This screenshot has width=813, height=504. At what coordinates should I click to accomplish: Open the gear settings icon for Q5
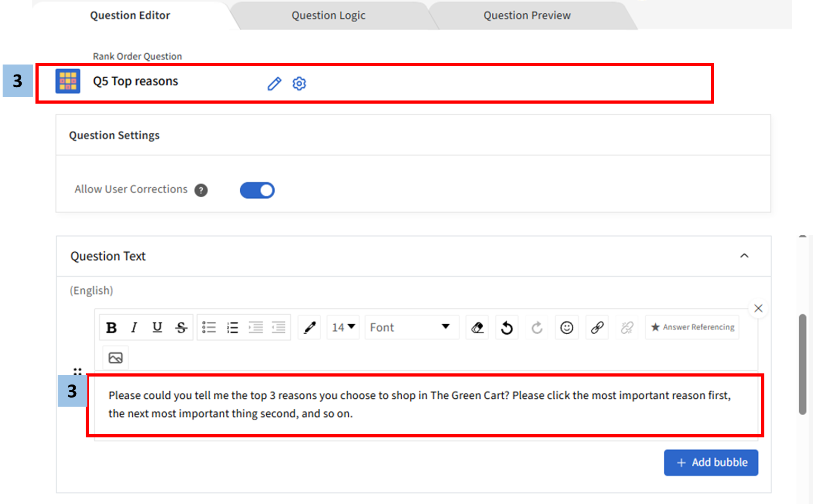coord(299,84)
